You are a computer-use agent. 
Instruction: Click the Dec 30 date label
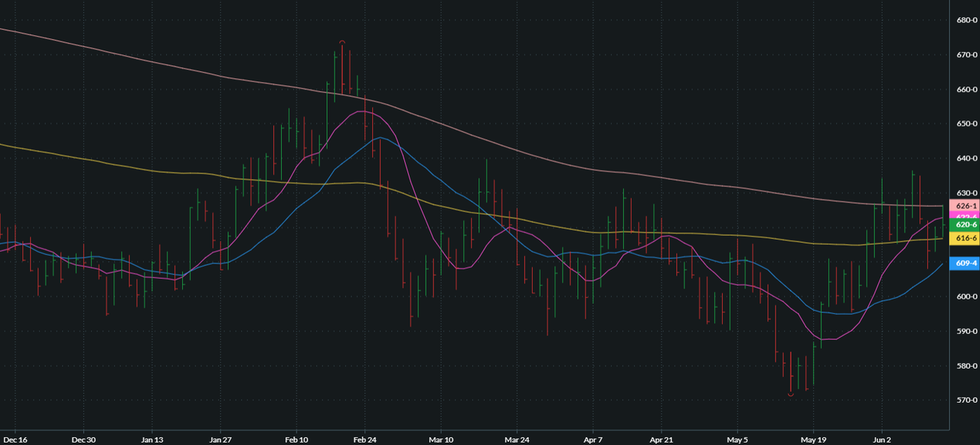click(x=83, y=440)
